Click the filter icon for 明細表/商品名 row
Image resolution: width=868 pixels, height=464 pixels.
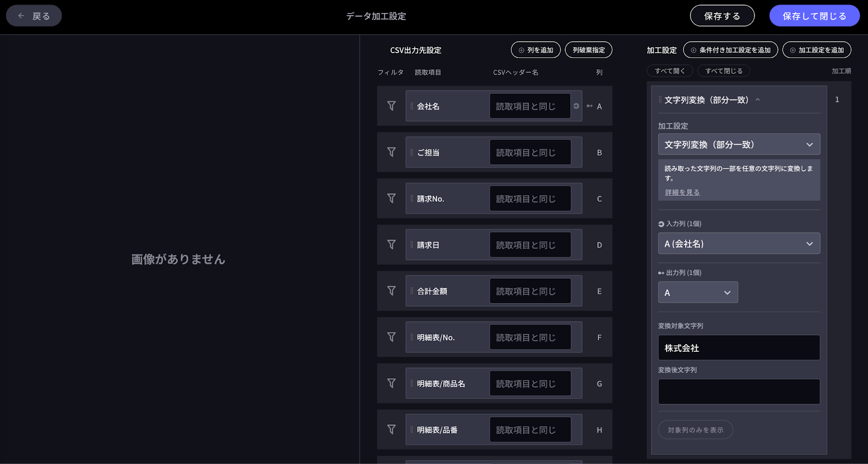391,383
